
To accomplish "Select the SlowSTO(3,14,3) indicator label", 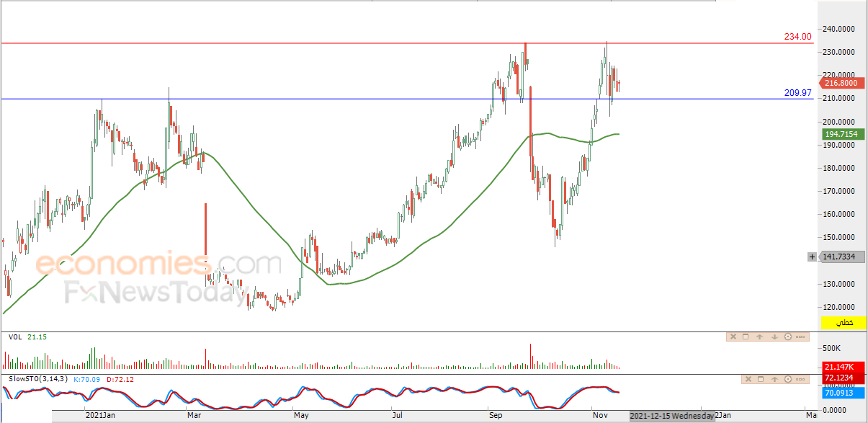I will point(37,378).
